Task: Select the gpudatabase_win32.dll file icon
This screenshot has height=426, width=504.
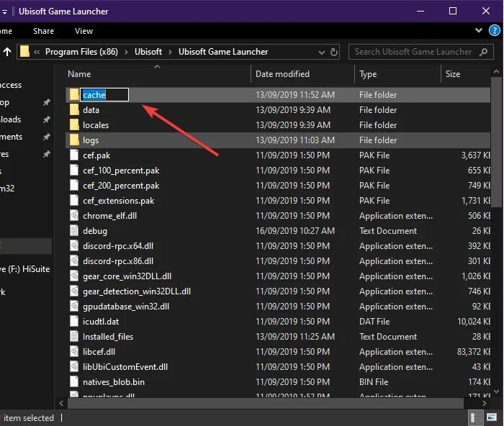Action: click(x=74, y=306)
